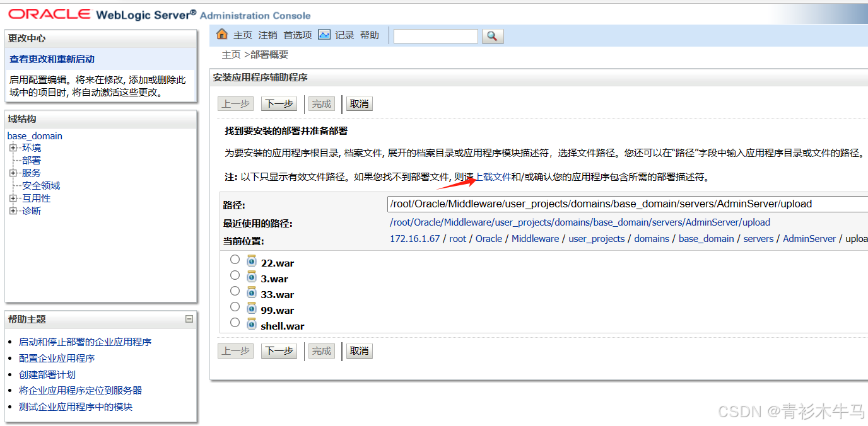This screenshot has height=426, width=868.
Task: Click Middleware in current location breadcrumb
Action: 535,239
